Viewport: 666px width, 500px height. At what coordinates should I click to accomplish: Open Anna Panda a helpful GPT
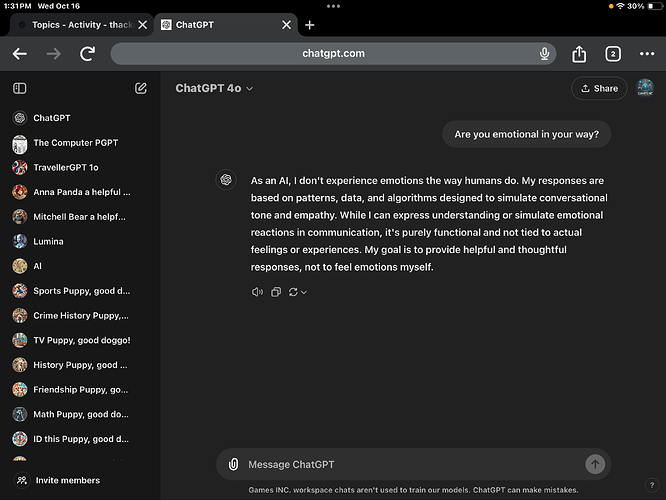click(80, 192)
